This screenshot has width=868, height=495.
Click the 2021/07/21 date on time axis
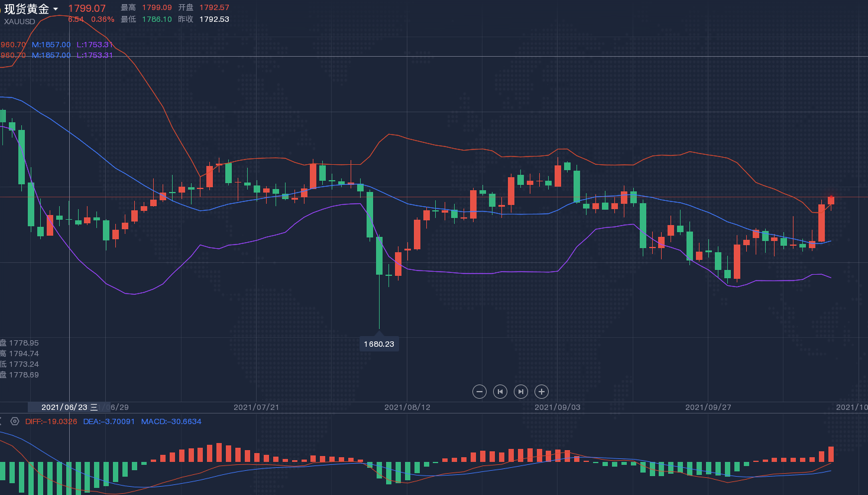click(256, 408)
